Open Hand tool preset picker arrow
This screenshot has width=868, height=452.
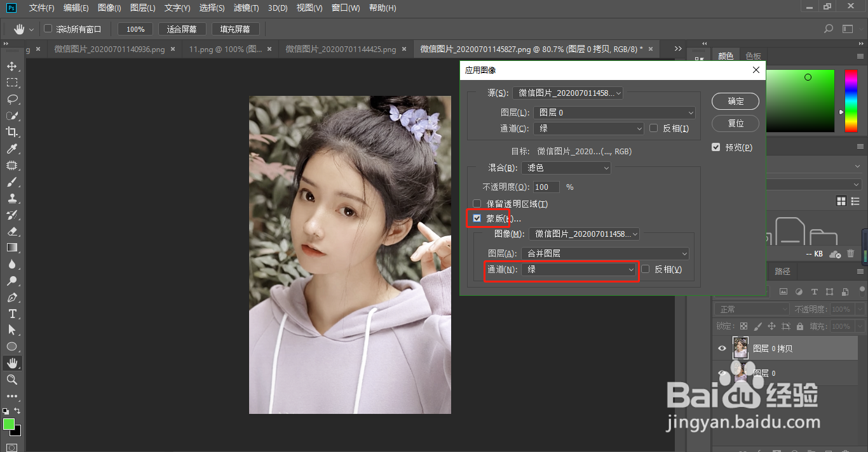tap(31, 29)
